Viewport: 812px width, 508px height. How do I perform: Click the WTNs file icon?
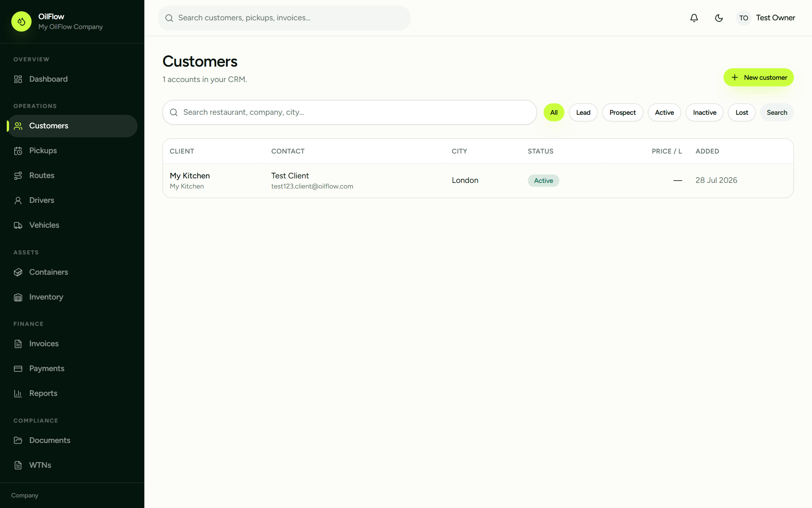18,465
